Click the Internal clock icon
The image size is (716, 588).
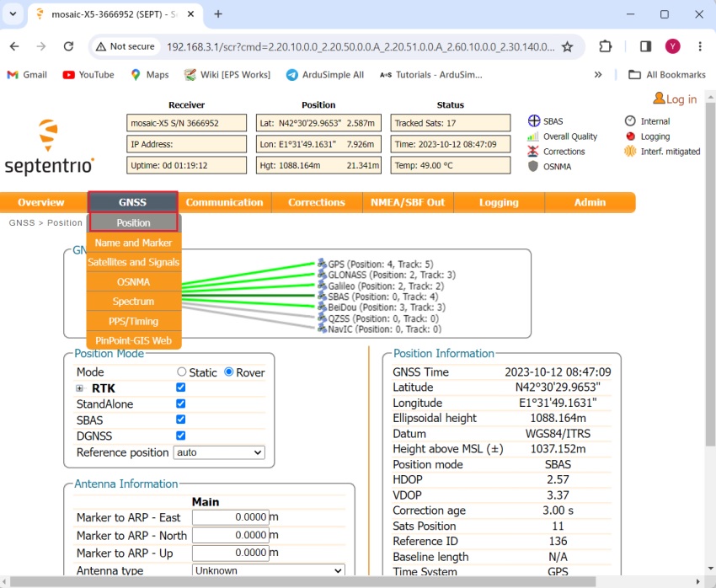coord(630,121)
